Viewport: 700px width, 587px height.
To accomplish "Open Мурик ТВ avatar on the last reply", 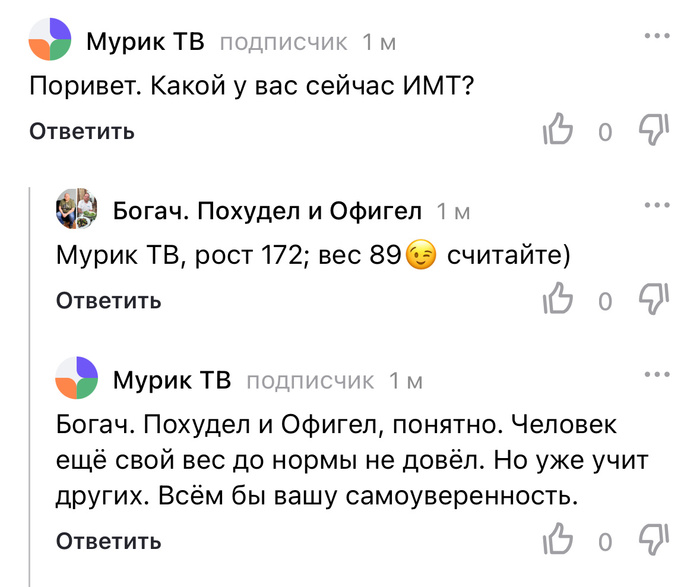I will (x=76, y=380).
